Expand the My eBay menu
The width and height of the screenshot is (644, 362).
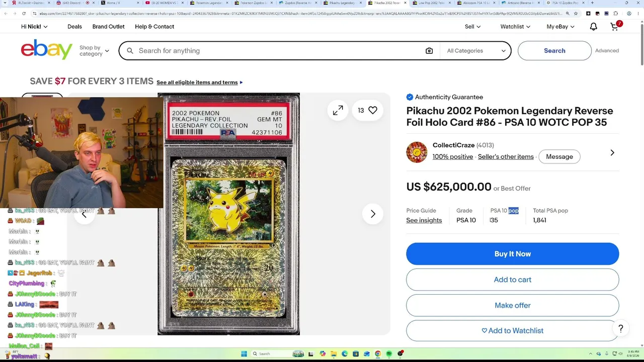click(x=560, y=27)
